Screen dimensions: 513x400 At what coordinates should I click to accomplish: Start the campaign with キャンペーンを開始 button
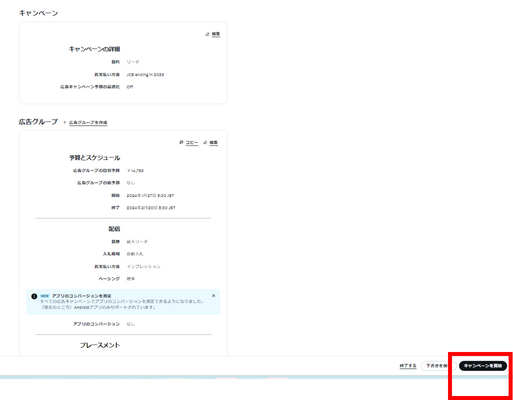tap(483, 366)
